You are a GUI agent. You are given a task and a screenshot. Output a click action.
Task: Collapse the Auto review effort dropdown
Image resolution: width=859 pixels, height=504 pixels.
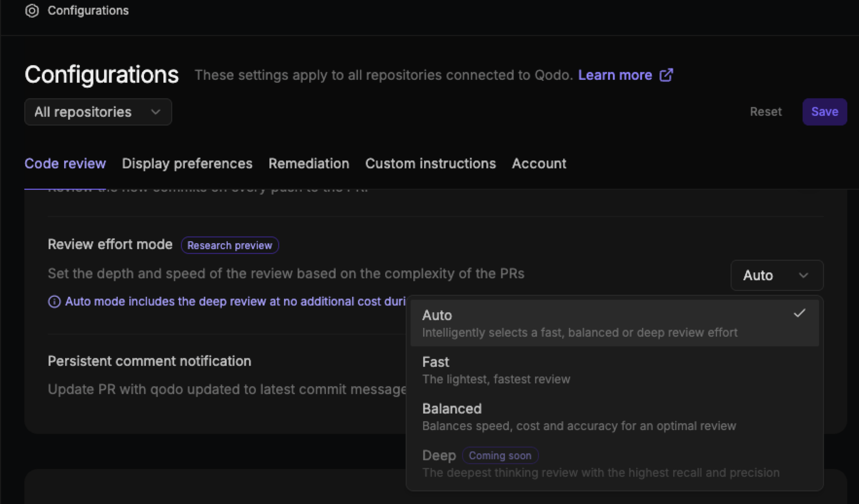777,275
